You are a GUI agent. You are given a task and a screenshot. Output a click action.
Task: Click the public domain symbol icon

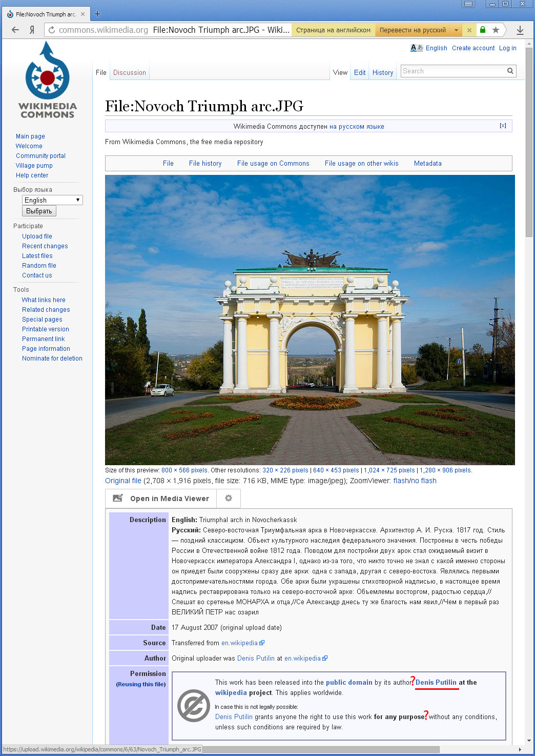[194, 705]
